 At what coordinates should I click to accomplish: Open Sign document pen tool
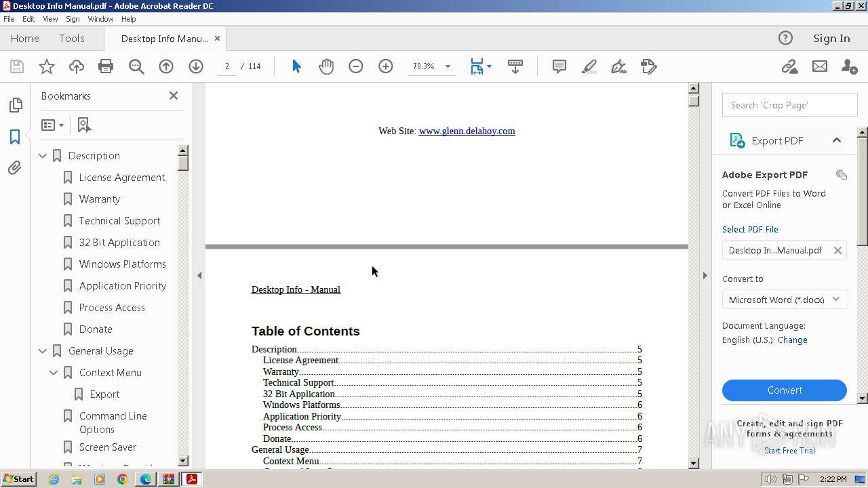[618, 66]
